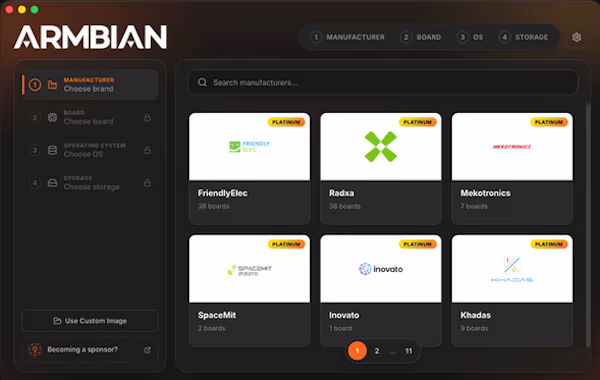Open the Storage Choose storage sidebar step
The image size is (600, 380).
pos(90,183)
